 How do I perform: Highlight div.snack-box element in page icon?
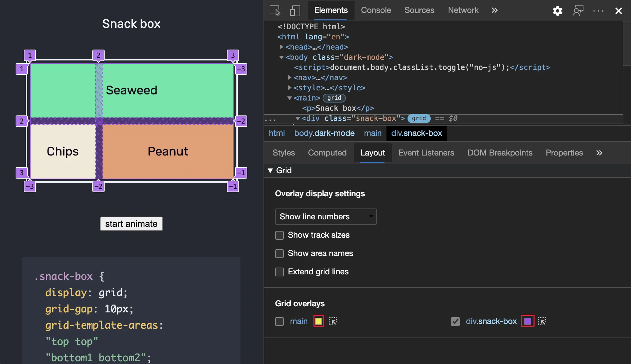point(542,321)
